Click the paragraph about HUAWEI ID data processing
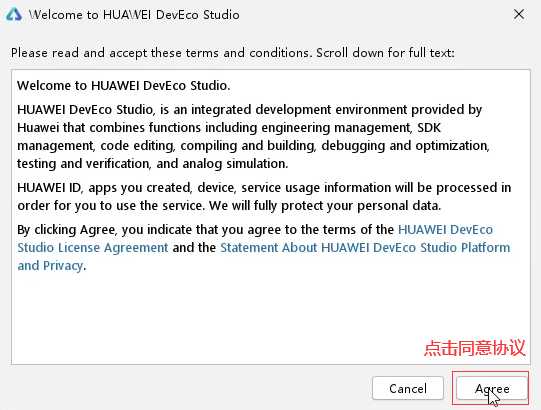541x410 pixels. (x=264, y=196)
